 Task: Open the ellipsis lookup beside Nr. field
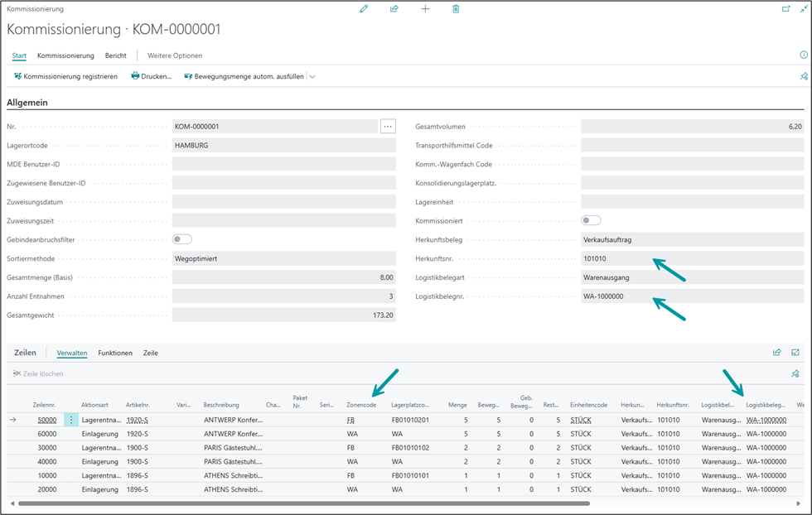pos(388,127)
